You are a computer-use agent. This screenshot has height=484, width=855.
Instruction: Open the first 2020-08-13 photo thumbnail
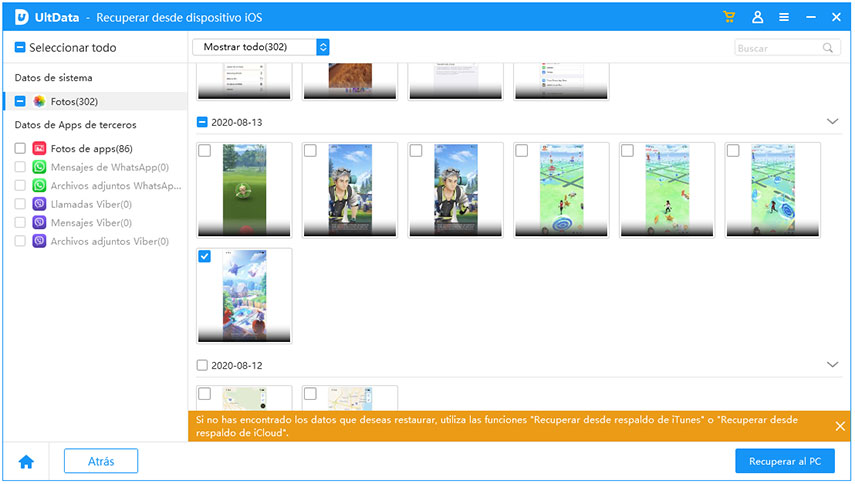[245, 190]
